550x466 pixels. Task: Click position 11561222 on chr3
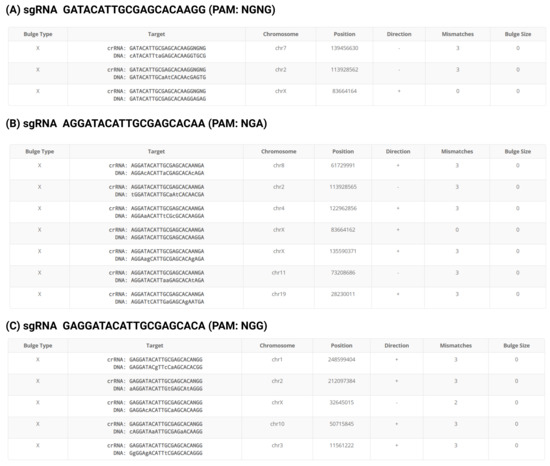pyautogui.click(x=341, y=445)
